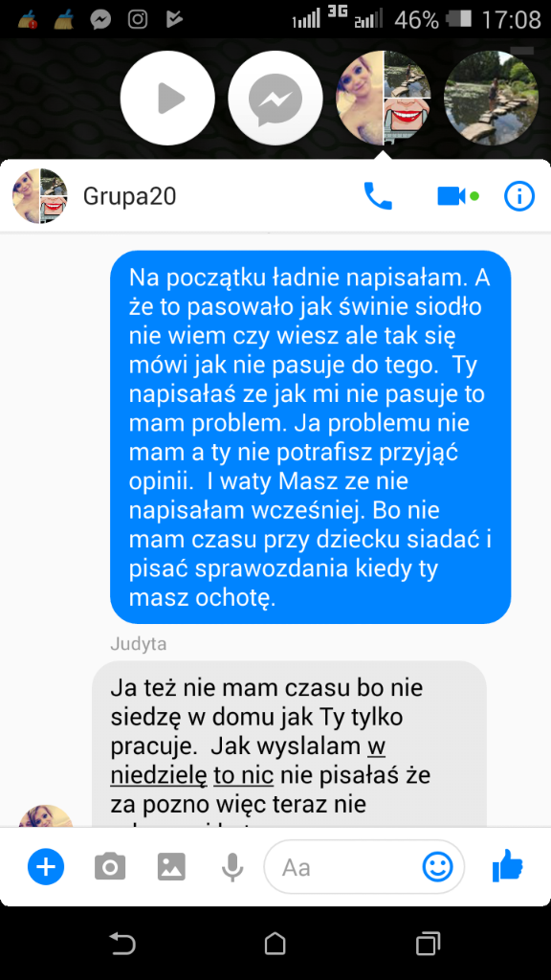Open the Grupa20 group name header
Screen dimensions: 551x980
click(x=129, y=196)
